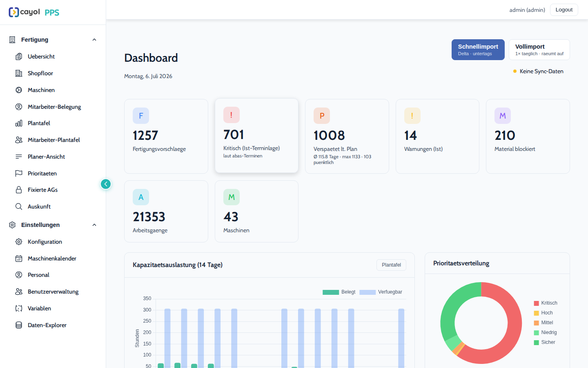Toggle Hoch in the priority legend
Image resolution: width=588 pixels, height=368 pixels.
[x=543, y=313]
